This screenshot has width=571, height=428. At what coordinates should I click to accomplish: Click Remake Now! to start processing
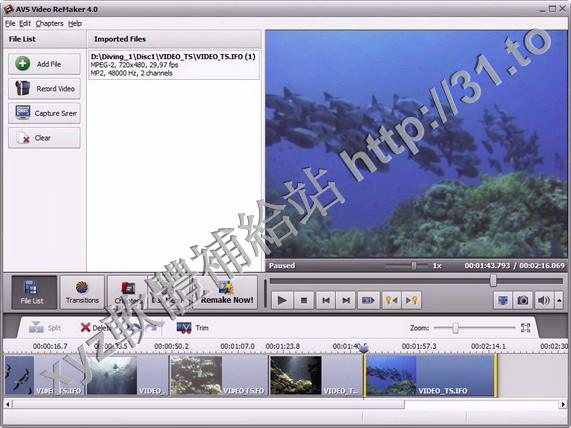tap(227, 292)
